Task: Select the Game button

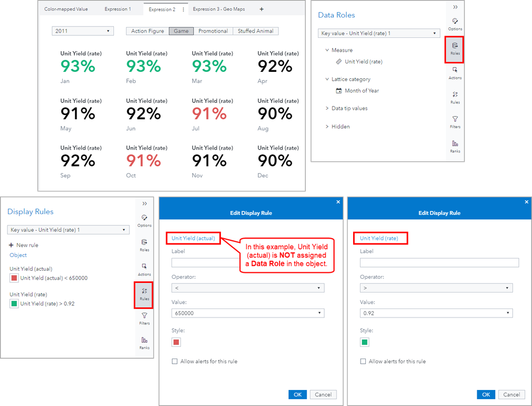Action: point(181,31)
